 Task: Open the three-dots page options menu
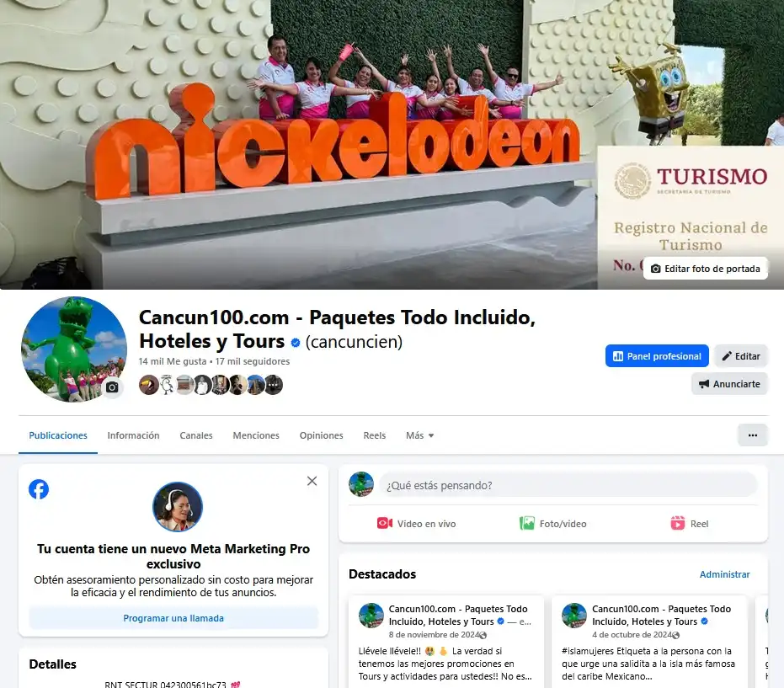tap(753, 435)
